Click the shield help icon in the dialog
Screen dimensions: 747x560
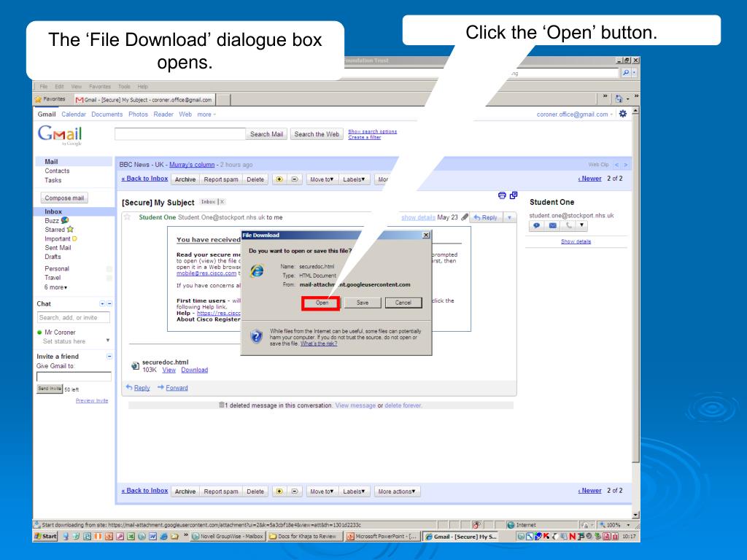(256, 336)
